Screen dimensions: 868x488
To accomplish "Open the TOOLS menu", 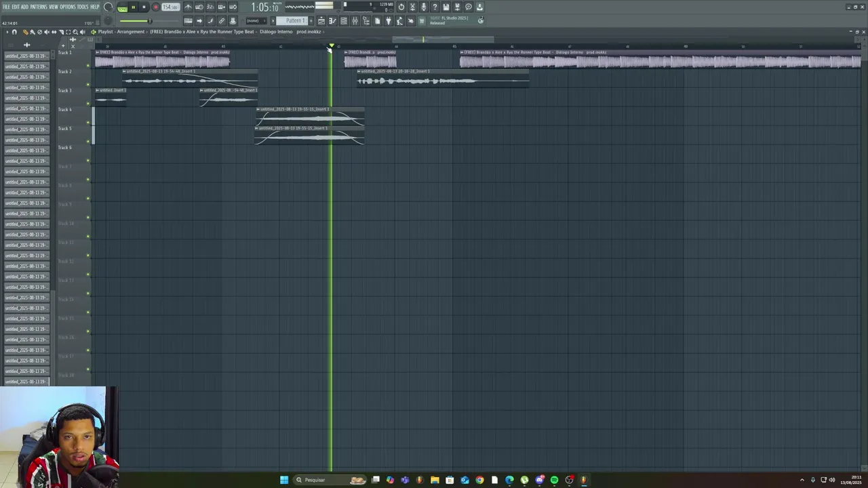I will [83, 7].
